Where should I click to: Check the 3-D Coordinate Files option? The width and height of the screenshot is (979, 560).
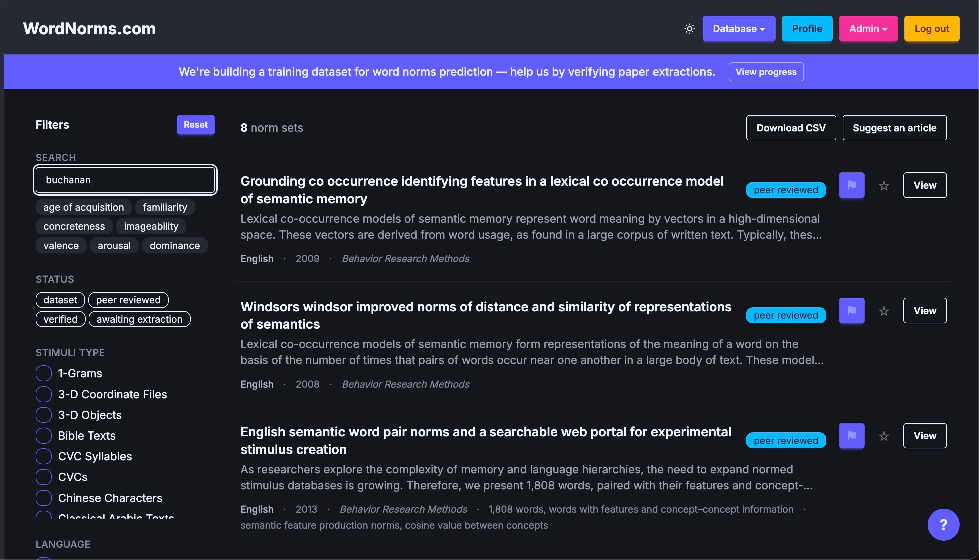pyautogui.click(x=44, y=394)
